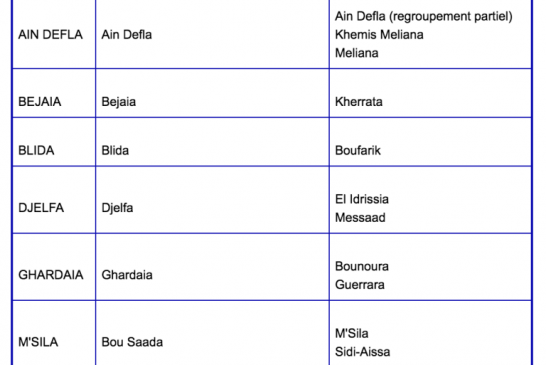This screenshot has height=365, width=546.
Task: Click the Sidi-Aissa entry
Action: click(x=362, y=352)
